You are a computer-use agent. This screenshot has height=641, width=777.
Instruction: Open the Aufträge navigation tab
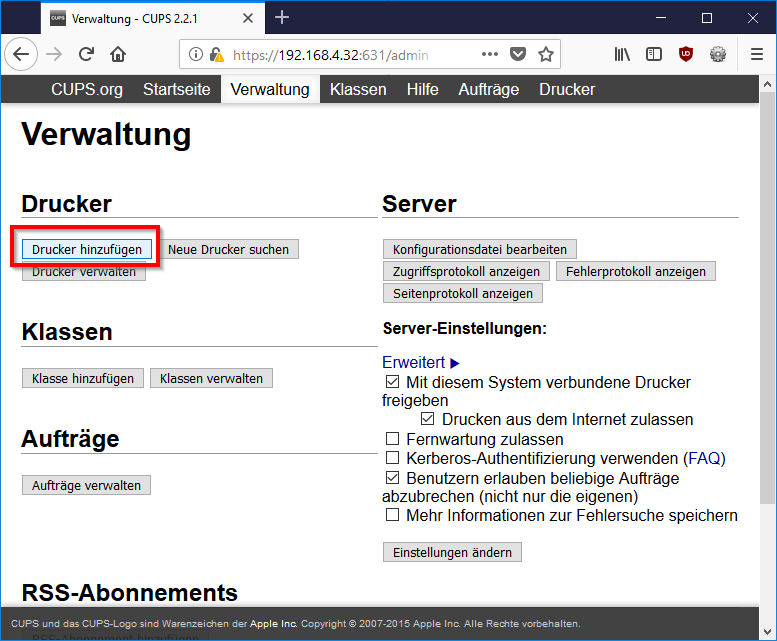point(489,89)
